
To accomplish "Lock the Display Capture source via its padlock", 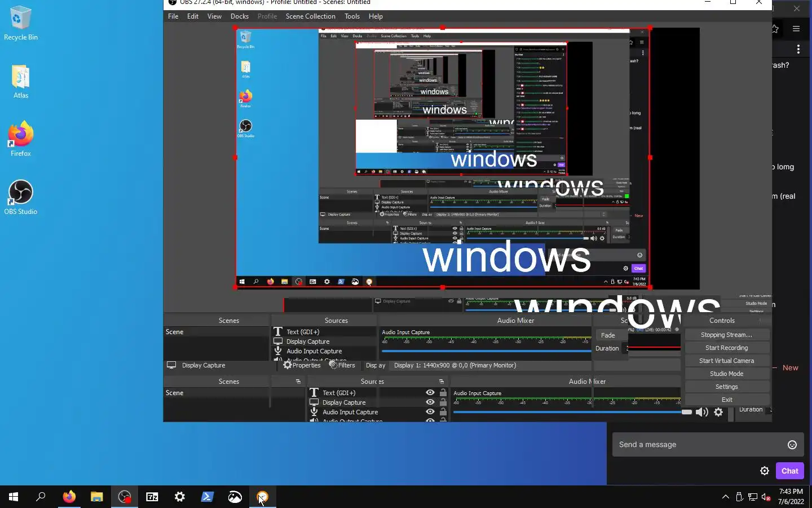I will [443, 402].
